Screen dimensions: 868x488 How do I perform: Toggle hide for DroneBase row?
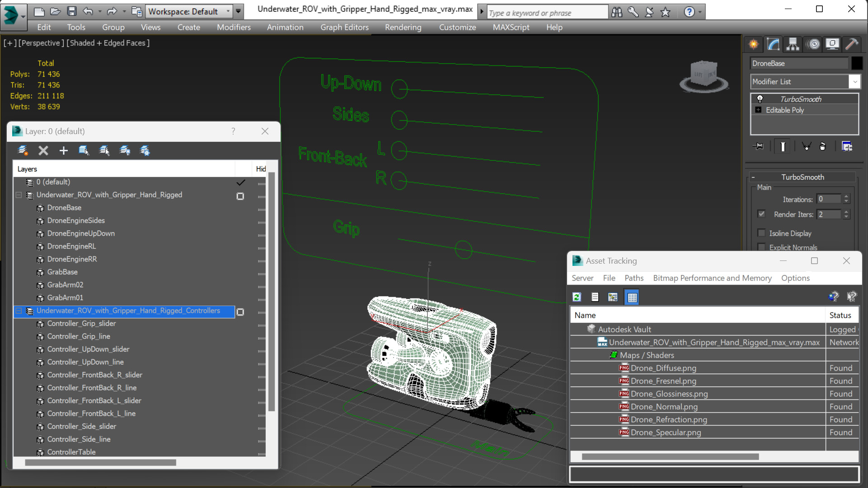(x=261, y=209)
